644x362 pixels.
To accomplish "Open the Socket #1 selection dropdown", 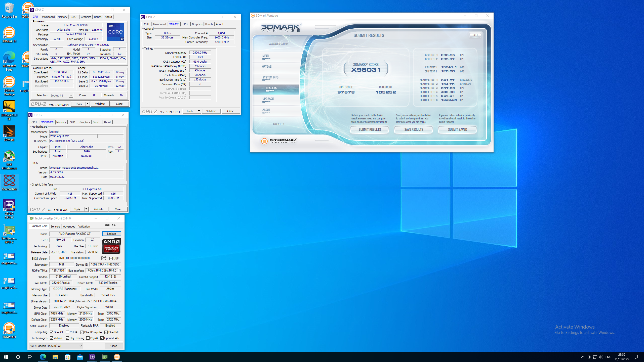I will [61, 95].
